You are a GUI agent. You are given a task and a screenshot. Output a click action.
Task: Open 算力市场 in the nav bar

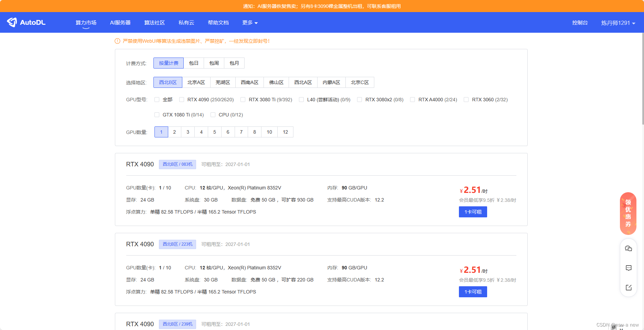coord(86,23)
